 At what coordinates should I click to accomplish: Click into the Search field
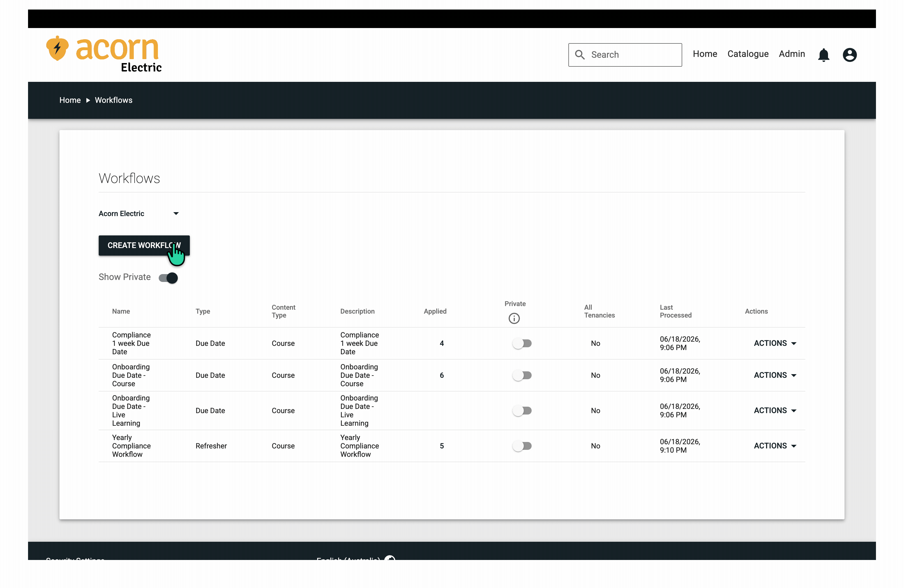[x=625, y=55]
